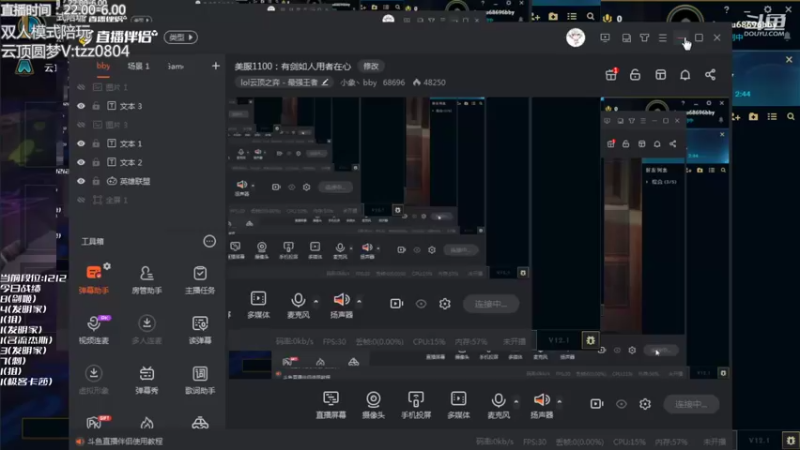Open the car tool in the toolbox
This screenshot has height=450, width=800.
point(200,423)
